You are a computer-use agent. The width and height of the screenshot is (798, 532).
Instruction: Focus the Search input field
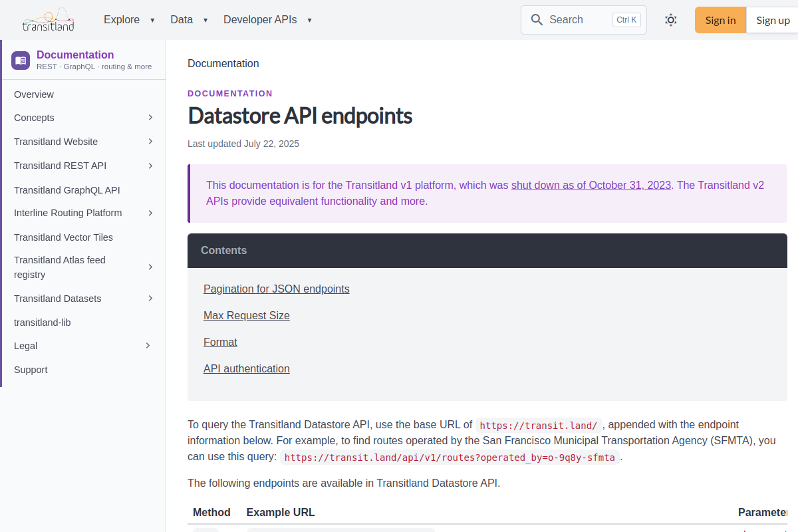[x=584, y=20]
